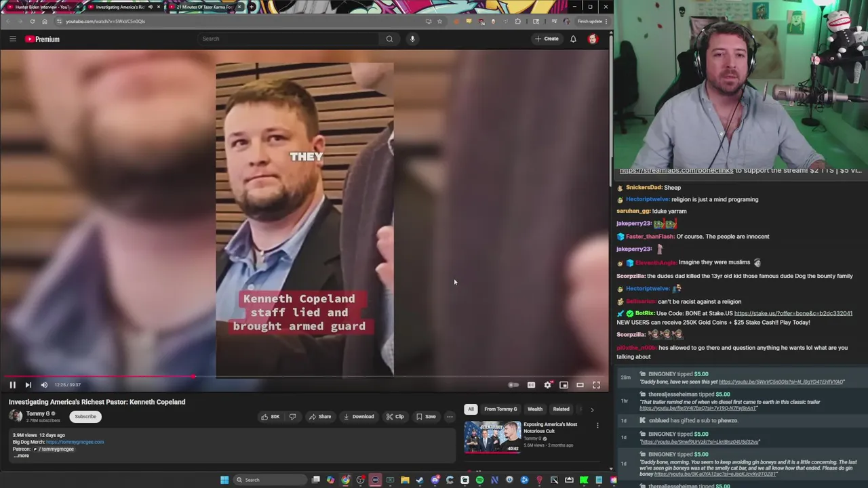
Task: Skip to next video in player
Action: [28, 385]
